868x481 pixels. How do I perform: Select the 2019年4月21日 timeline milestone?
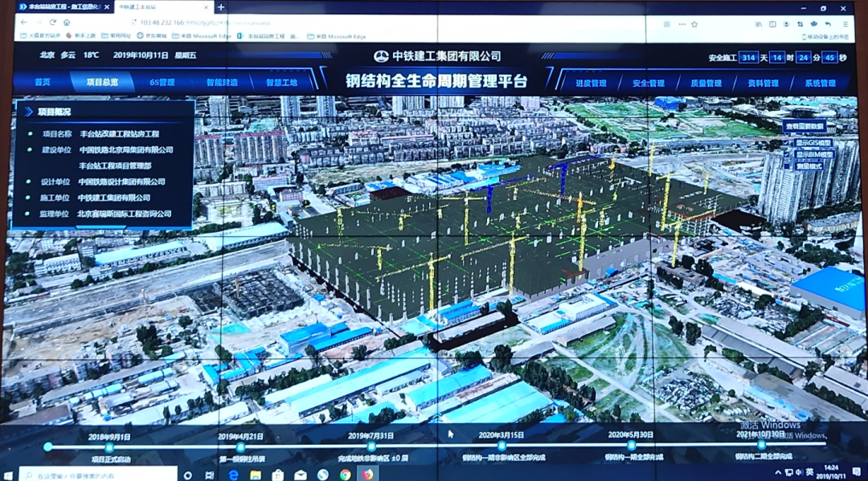click(240, 446)
